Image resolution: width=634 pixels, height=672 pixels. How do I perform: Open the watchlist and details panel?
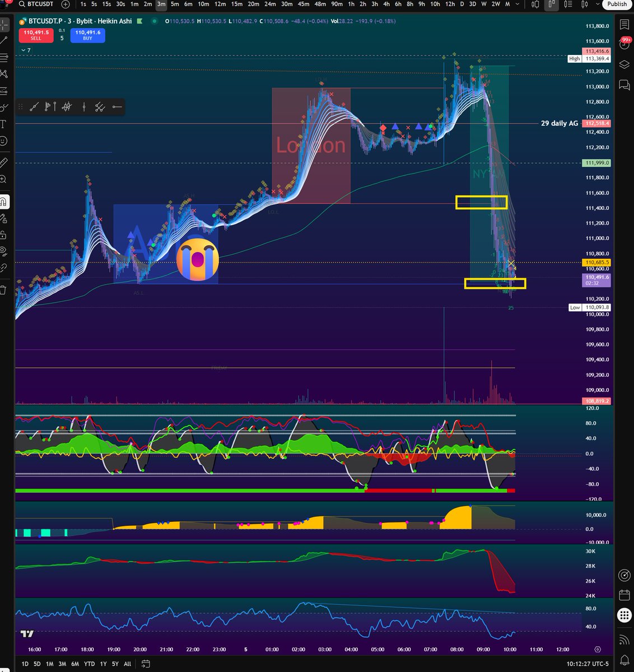click(624, 25)
